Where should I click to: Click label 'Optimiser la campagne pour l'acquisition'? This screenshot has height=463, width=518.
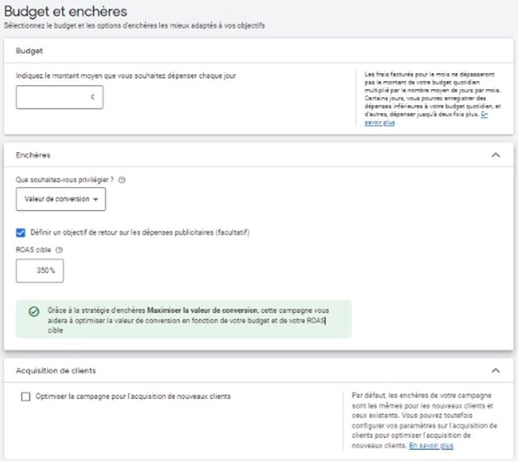click(133, 396)
